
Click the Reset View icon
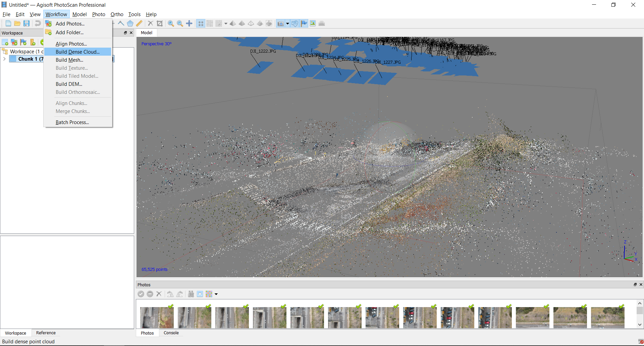[189, 23]
